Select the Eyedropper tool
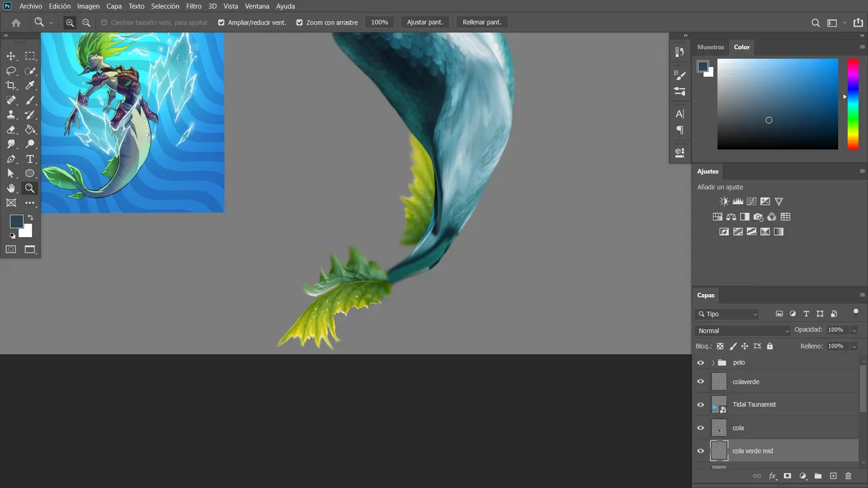The width and height of the screenshot is (868, 488). coord(30,85)
